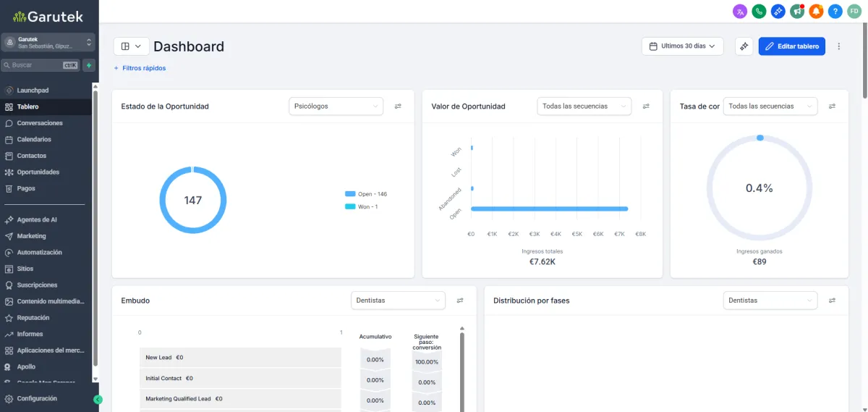
Task: Open Oportunidades in the sidebar
Action: tap(38, 172)
